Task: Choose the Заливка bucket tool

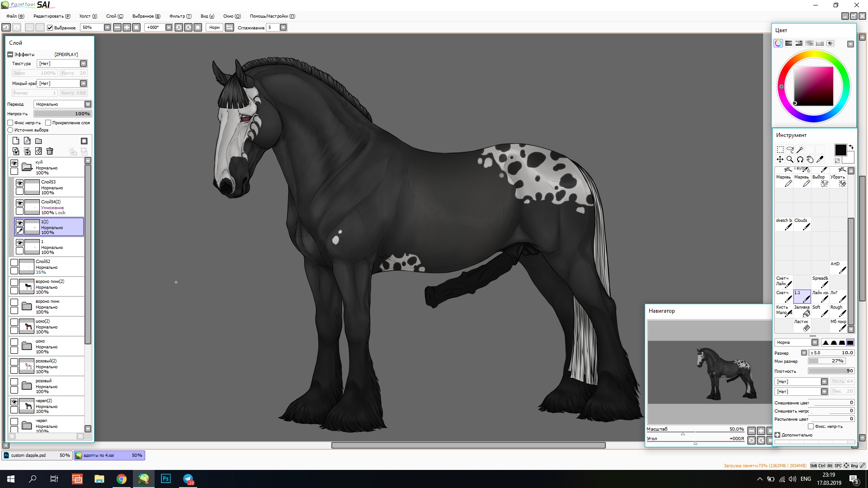Action: tap(802, 311)
